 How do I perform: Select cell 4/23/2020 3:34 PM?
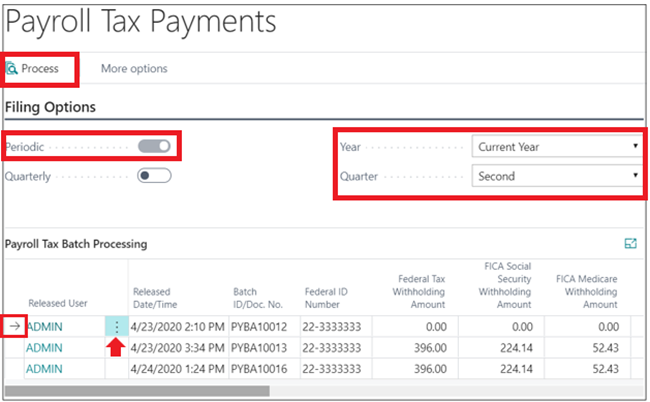(x=177, y=348)
